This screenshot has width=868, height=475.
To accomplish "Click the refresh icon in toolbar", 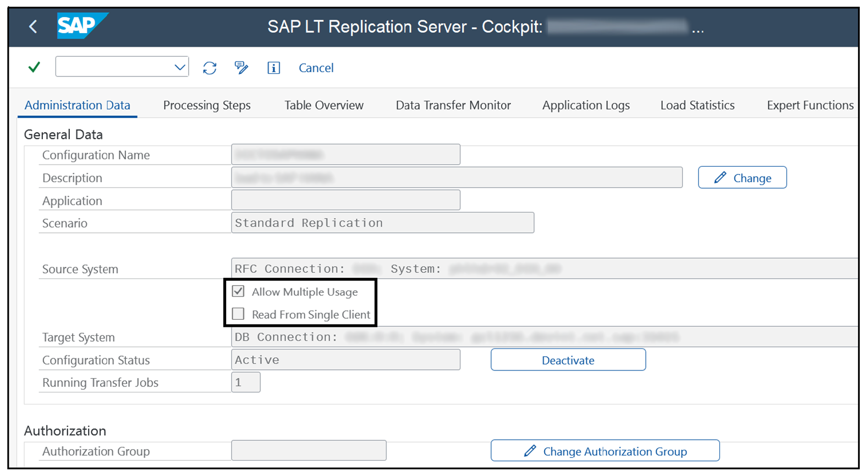I will [210, 68].
